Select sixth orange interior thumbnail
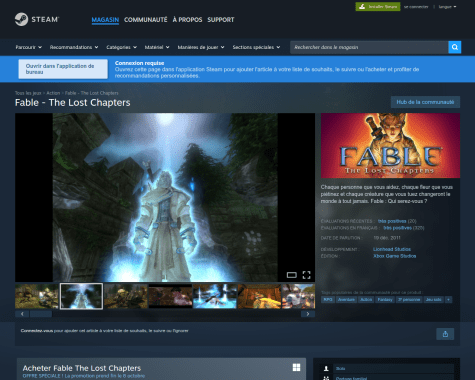 259,296
